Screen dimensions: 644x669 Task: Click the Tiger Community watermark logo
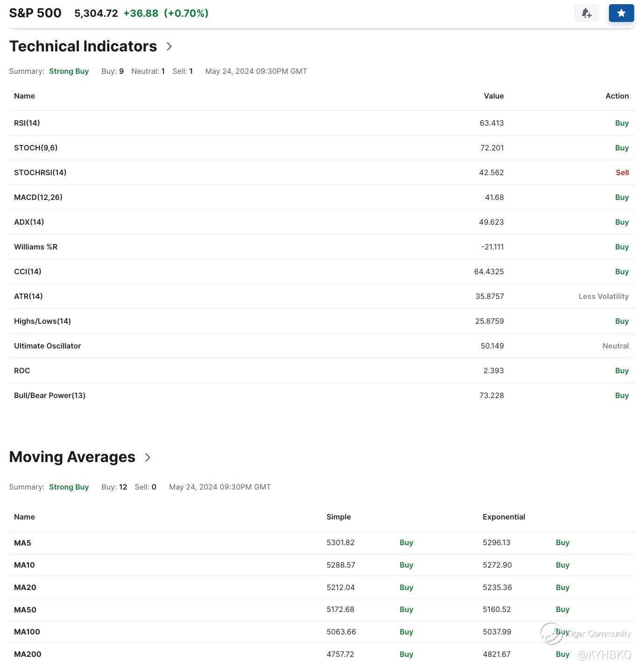551,633
